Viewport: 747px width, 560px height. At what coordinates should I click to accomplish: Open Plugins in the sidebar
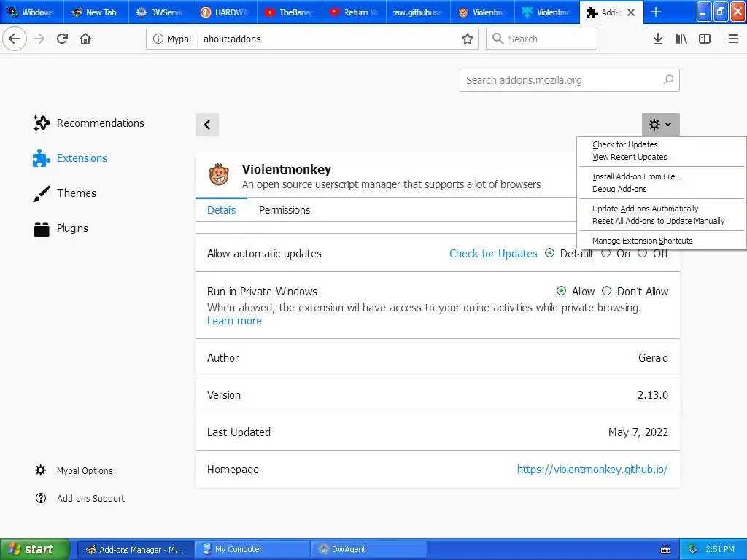pyautogui.click(x=61, y=228)
